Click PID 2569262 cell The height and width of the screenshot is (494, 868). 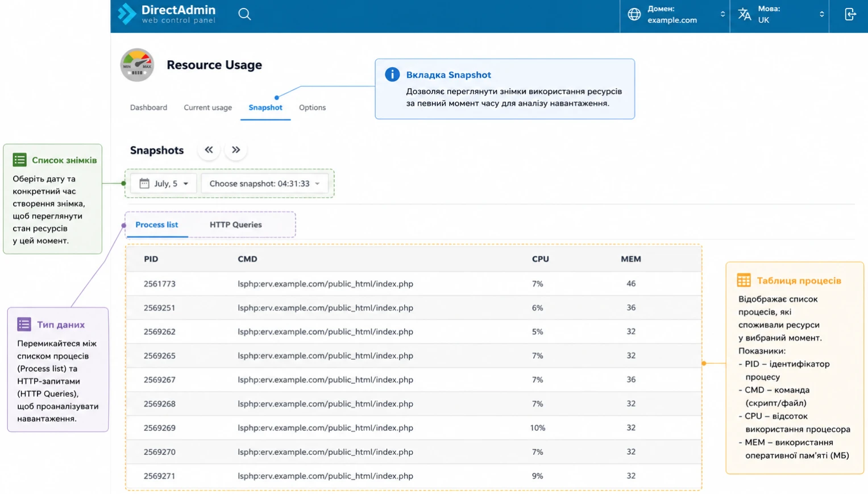click(160, 331)
